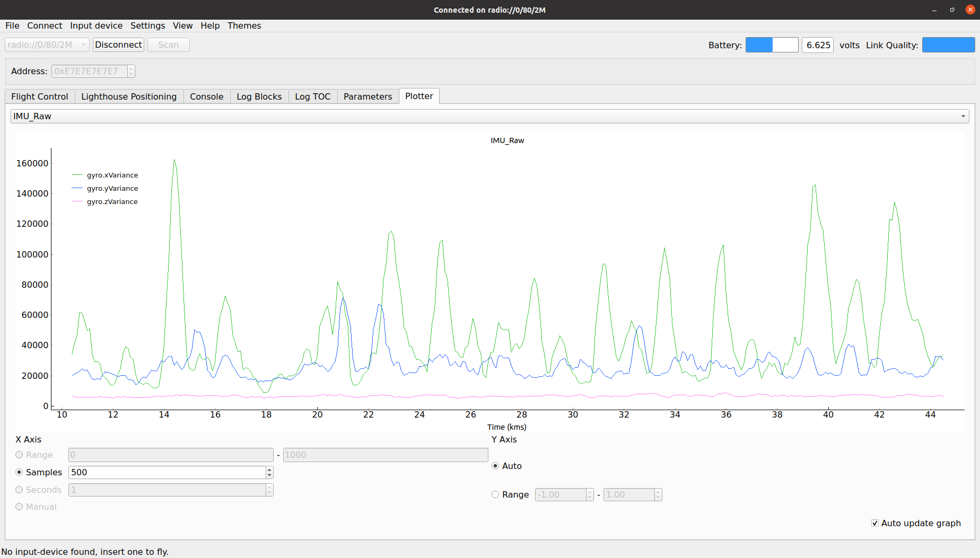Viewport: 980px width, 558px height.
Task: Click the Samples value input field
Action: (167, 472)
